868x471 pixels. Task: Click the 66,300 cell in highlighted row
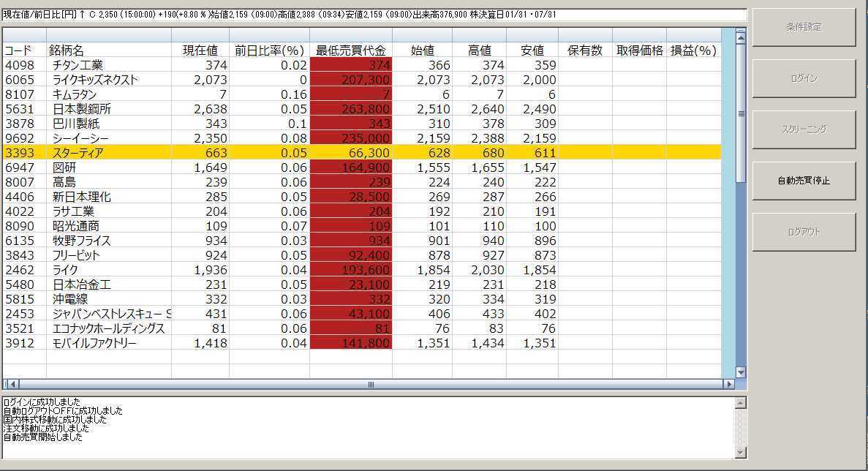351,153
